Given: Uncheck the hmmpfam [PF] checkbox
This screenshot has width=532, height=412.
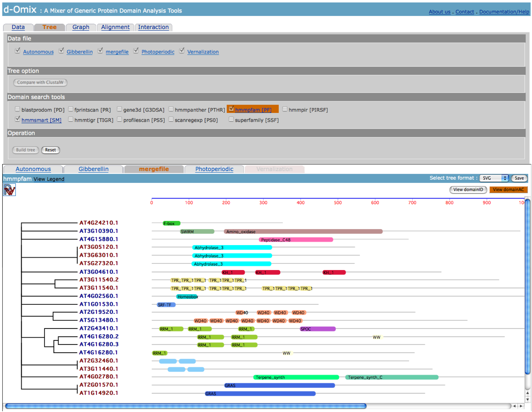Looking at the screenshot, I should tap(231, 109).
